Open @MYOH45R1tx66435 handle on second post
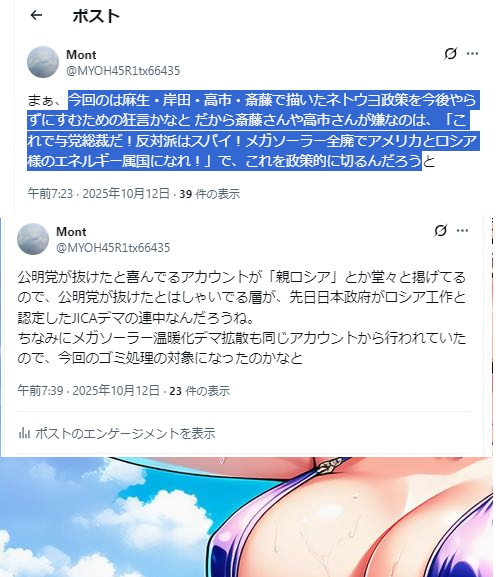Screen dimensions: 501x577 click(x=113, y=247)
